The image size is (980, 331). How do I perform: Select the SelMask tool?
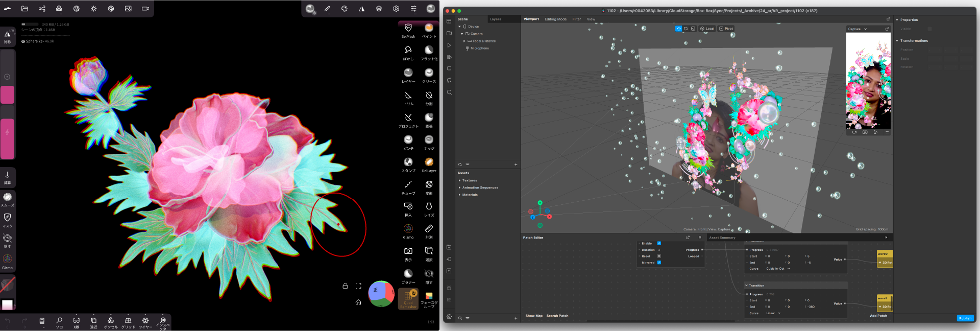click(x=408, y=29)
